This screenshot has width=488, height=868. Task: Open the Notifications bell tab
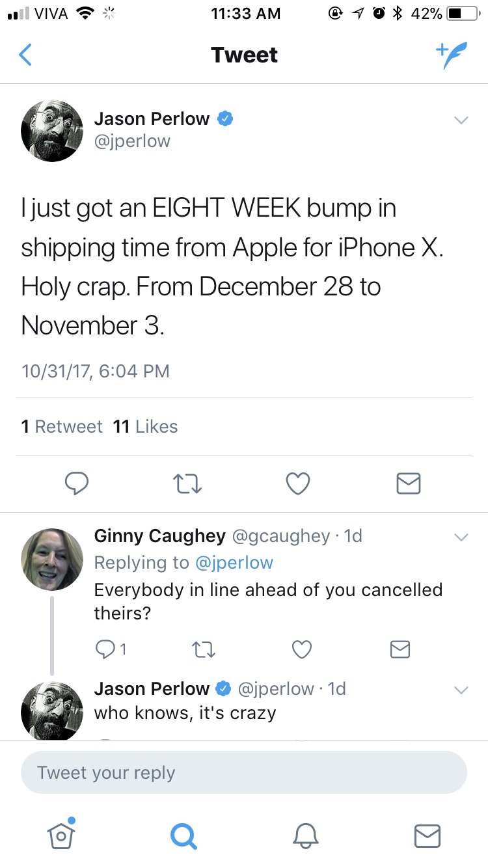point(305,835)
